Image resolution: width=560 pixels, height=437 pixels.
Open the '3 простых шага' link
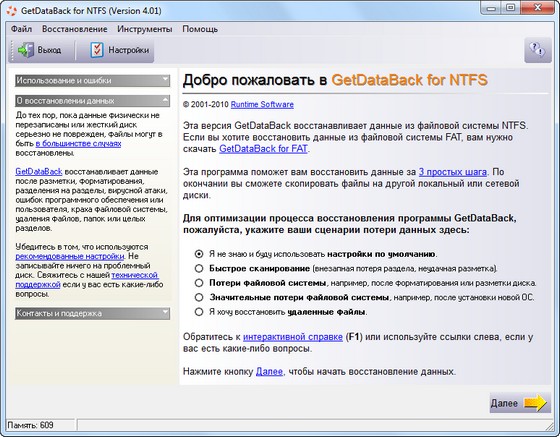pyautogui.click(x=452, y=172)
